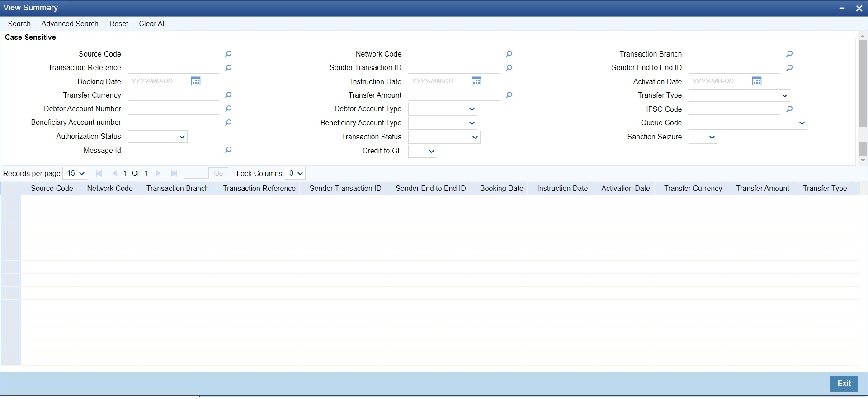Open Message Id lookup icon
Image resolution: width=868 pixels, height=399 pixels.
coord(228,150)
